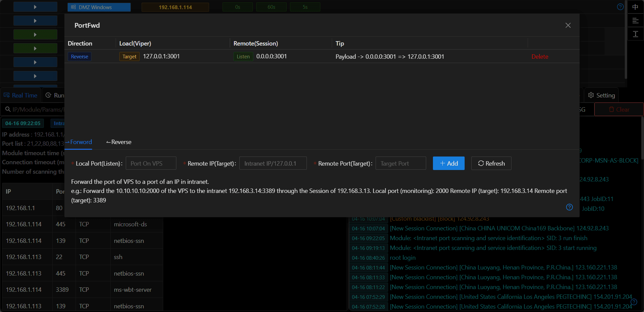
Task: Click the DMZ Windows session tag
Action: point(99,7)
